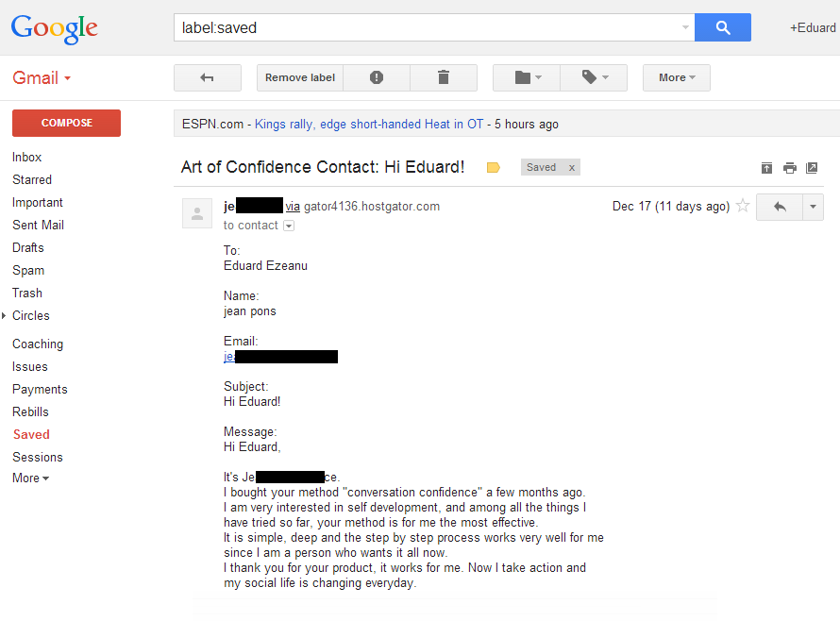Print the conversation using the printer icon
Image resolution: width=840 pixels, height=621 pixels.
790,168
